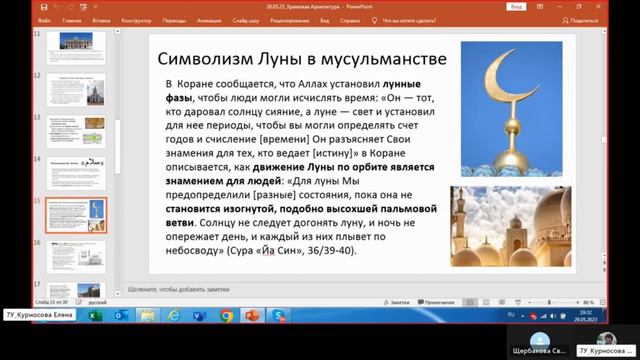Screen dimensions: 640x360
Task: Open the Переходы ribbon tab
Action: [x=174, y=20]
